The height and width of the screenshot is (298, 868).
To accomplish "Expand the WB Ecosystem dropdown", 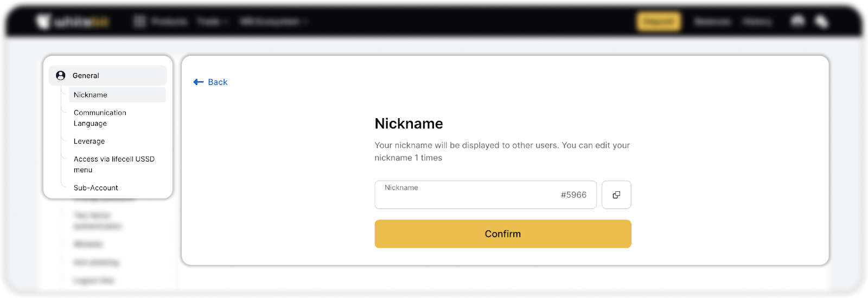I will click(274, 22).
